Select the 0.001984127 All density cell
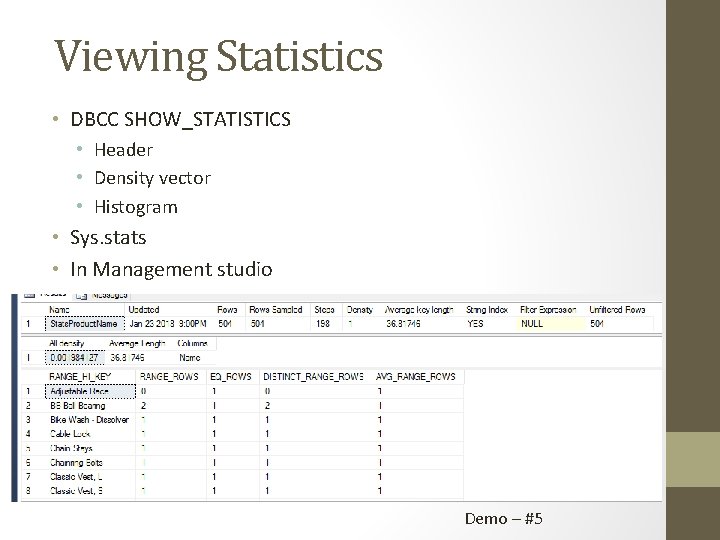 [75, 358]
